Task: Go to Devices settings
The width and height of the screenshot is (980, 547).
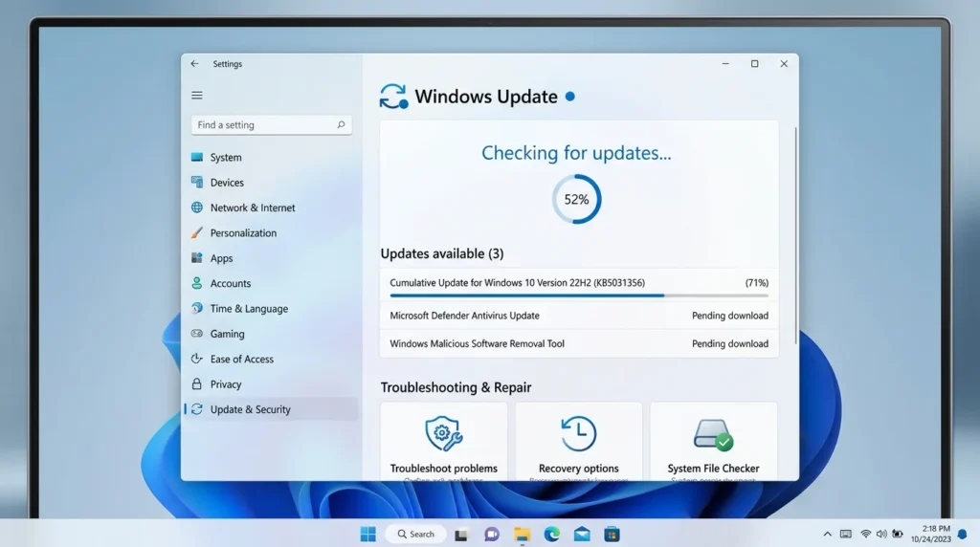Action: point(271,183)
